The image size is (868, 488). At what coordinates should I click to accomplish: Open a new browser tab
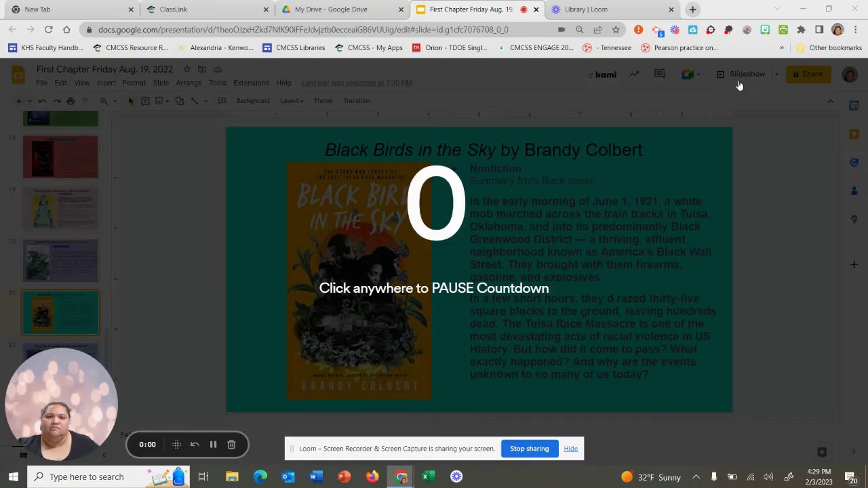[692, 9]
